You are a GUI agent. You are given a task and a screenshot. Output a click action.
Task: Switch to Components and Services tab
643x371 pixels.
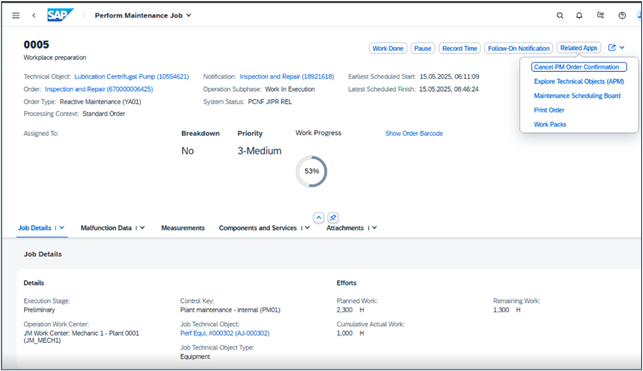point(258,228)
